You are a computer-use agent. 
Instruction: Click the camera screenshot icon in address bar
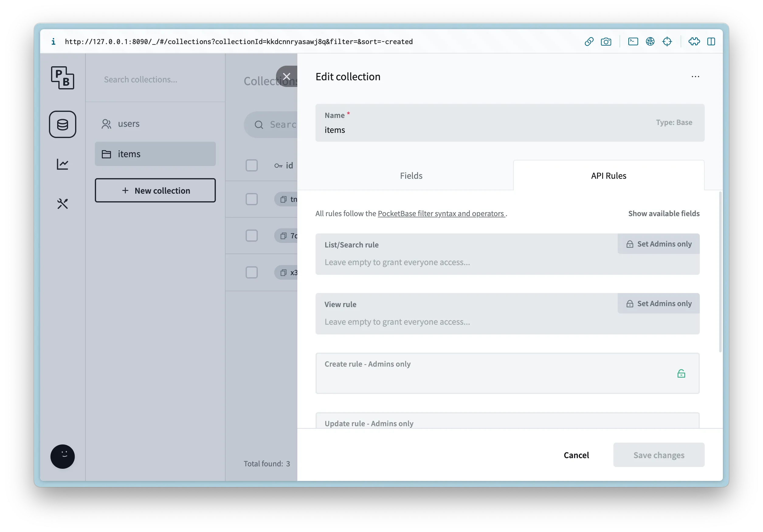point(606,42)
